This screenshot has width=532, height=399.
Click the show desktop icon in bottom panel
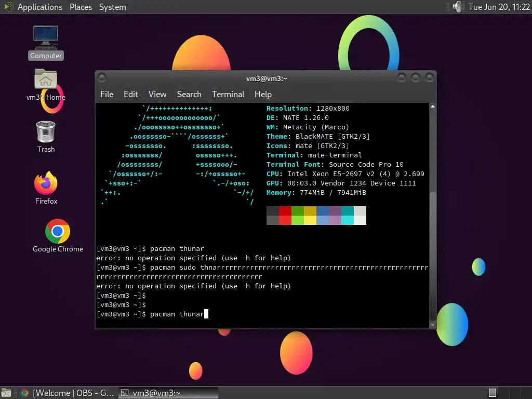(6, 393)
